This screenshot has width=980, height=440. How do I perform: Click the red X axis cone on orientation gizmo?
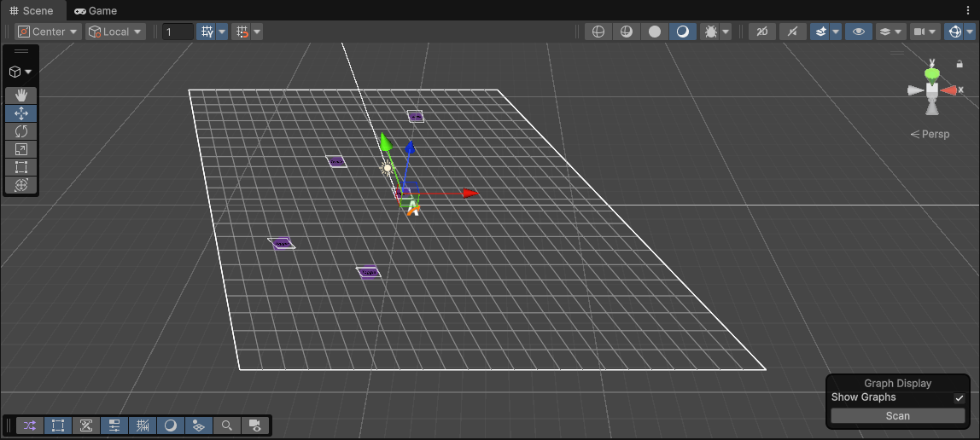pos(950,90)
